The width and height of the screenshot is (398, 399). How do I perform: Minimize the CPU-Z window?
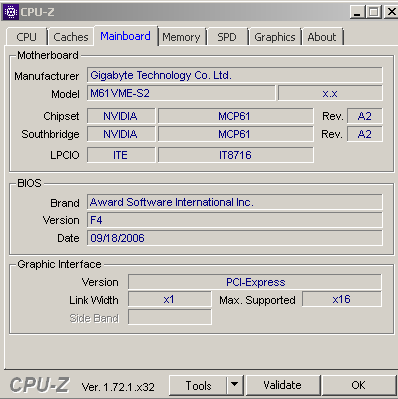coord(358,12)
